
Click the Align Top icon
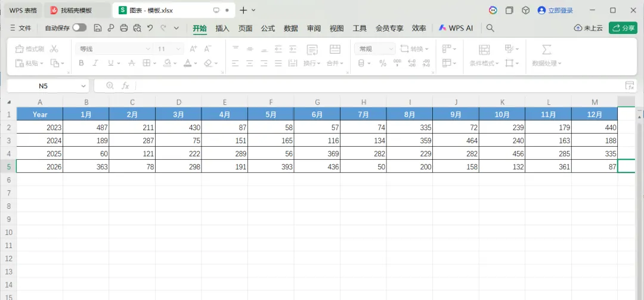click(236, 49)
